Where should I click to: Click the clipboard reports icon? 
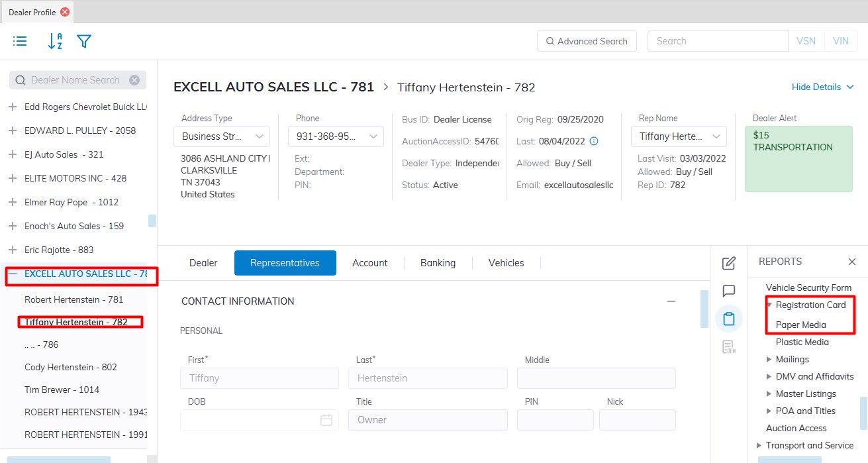point(728,319)
